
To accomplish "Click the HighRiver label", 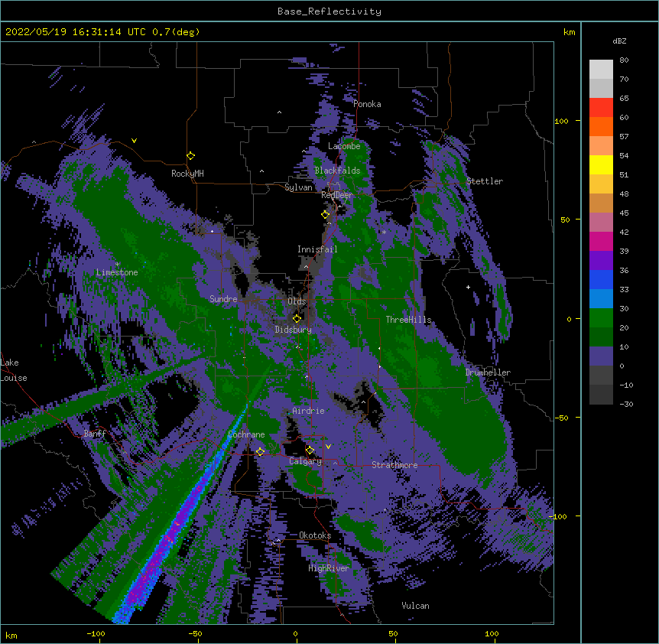I will pyautogui.click(x=329, y=568).
